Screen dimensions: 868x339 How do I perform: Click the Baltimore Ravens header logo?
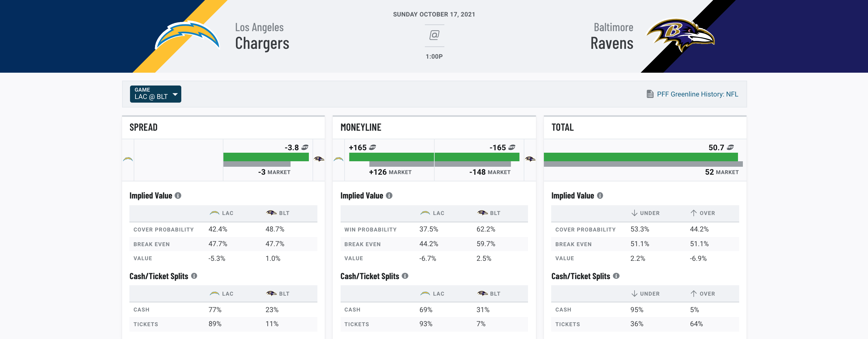pos(680,35)
